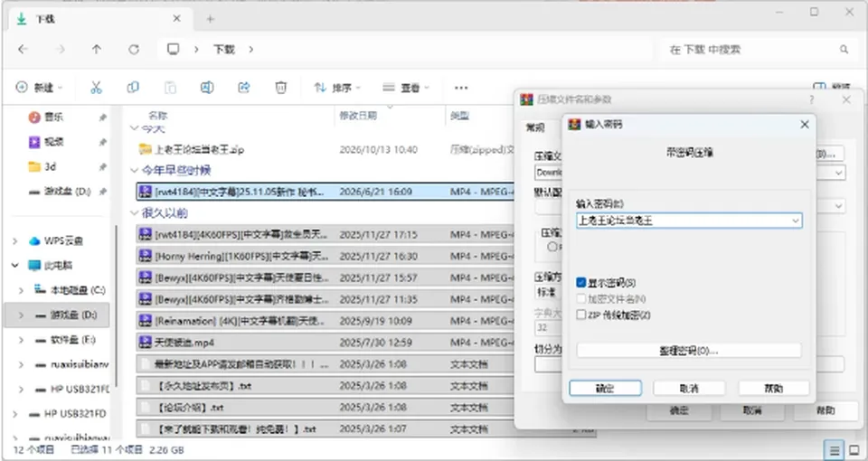Select 视频 in the sidebar
Viewport: 868px width, 461px height.
(53, 142)
